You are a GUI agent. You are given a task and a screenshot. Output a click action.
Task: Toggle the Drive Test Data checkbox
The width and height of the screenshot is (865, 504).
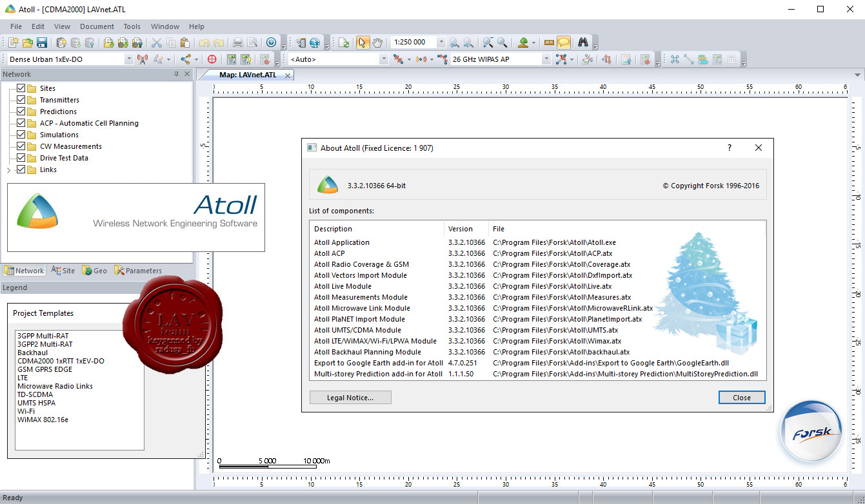coord(21,157)
